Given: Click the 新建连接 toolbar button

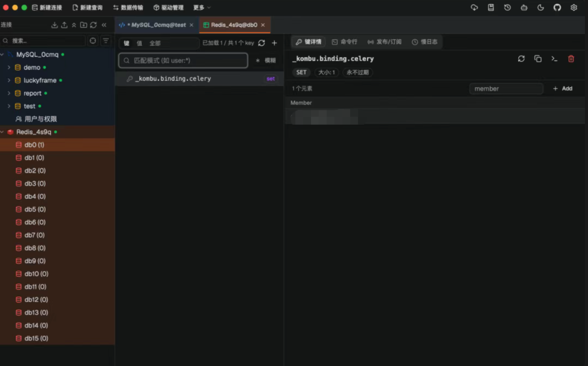Looking at the screenshot, I should coord(47,8).
